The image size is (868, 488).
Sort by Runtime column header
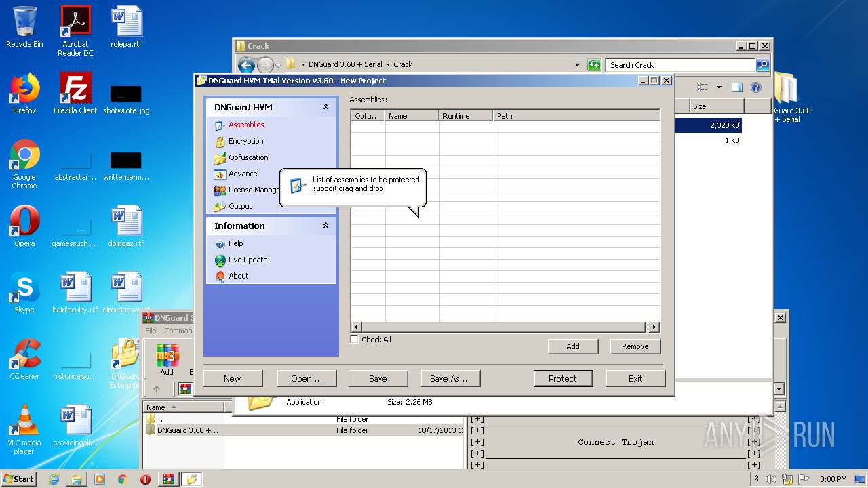466,116
